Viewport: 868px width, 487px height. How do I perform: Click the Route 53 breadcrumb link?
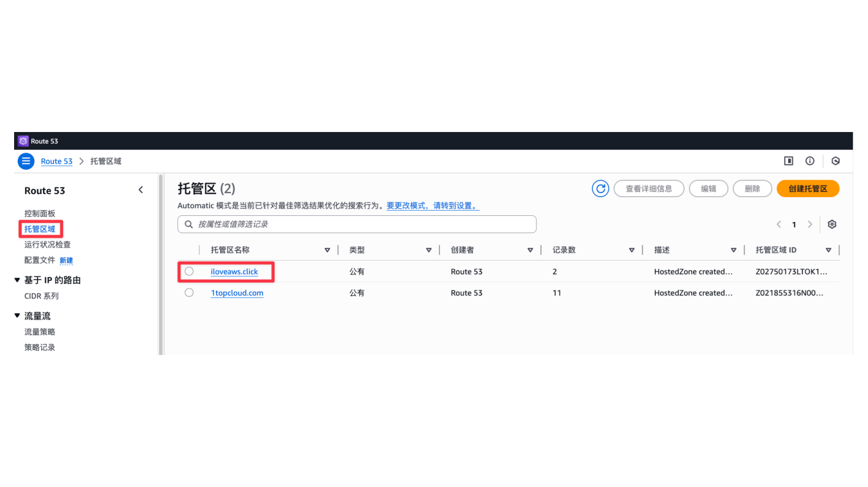pos(56,161)
